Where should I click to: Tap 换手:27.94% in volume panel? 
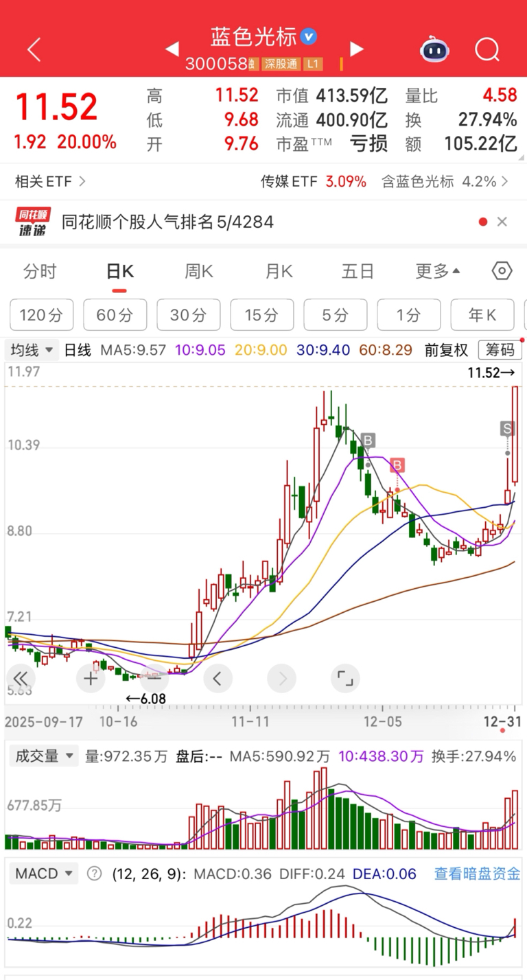tap(474, 756)
